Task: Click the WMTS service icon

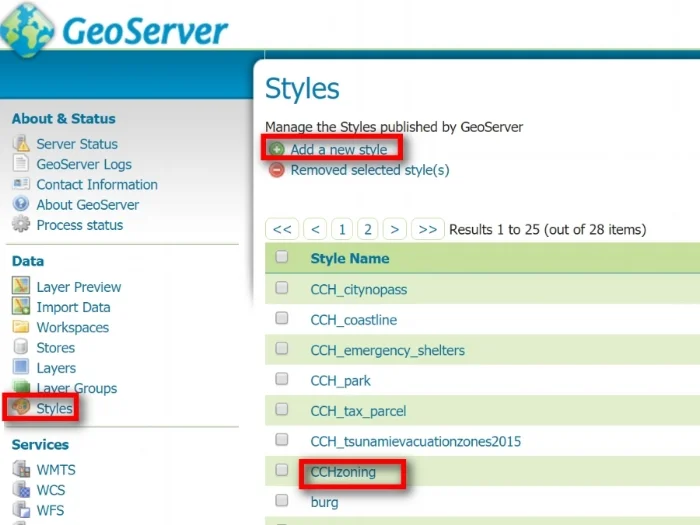Action: pos(21,469)
